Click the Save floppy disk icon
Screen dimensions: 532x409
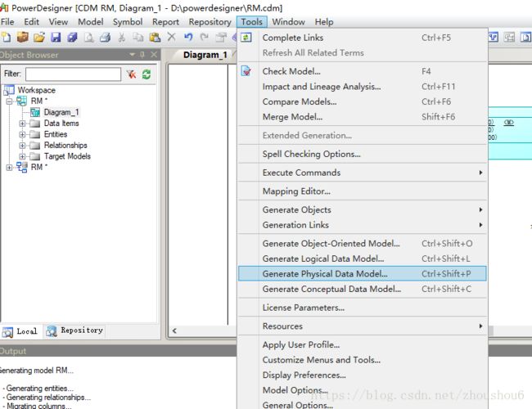(x=56, y=37)
